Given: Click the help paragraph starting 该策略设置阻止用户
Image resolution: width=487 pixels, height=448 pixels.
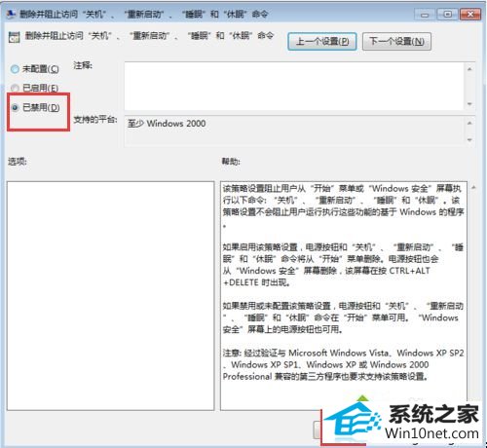Looking at the screenshot, I should click(343, 205).
